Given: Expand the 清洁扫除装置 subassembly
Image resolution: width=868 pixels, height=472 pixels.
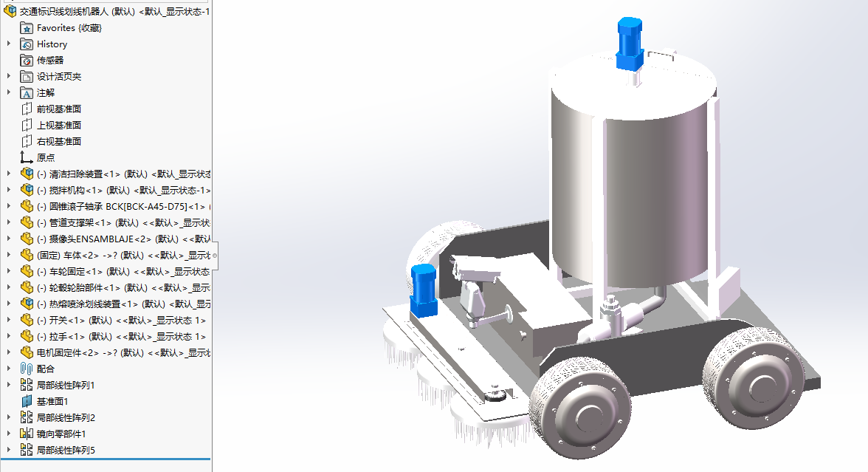Looking at the screenshot, I should 8,174.
